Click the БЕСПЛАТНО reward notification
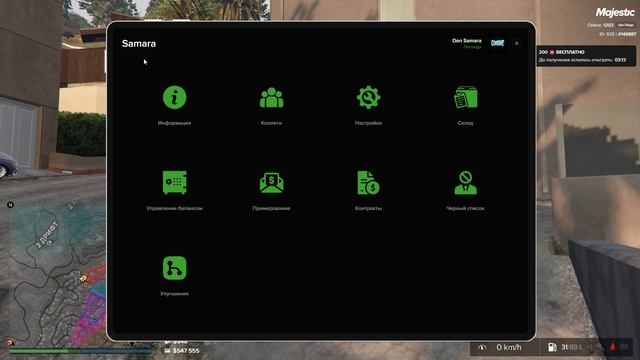640x360 pixels. click(x=586, y=56)
